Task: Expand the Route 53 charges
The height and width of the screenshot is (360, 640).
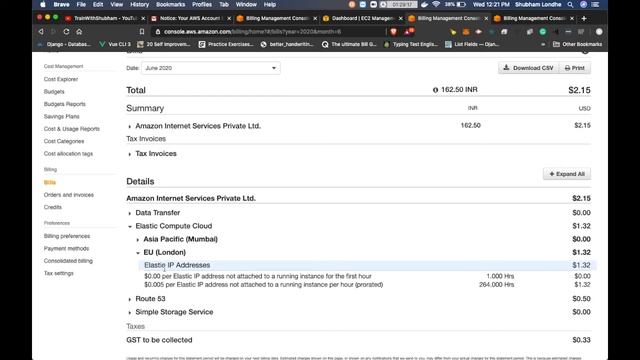Action: (x=130, y=299)
